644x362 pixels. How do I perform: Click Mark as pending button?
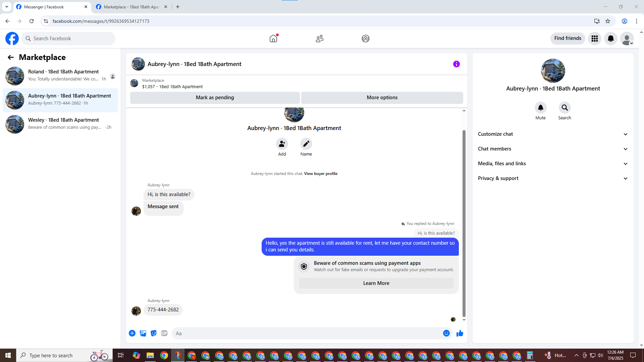[215, 98]
